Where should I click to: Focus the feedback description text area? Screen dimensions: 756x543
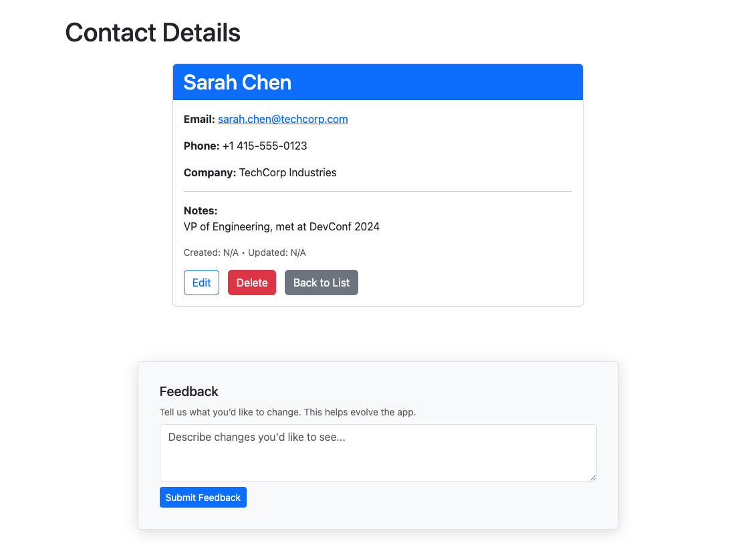coord(378,452)
